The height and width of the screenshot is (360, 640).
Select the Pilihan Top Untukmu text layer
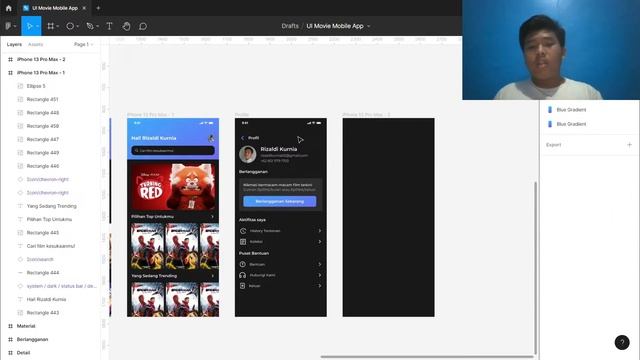(x=50, y=219)
